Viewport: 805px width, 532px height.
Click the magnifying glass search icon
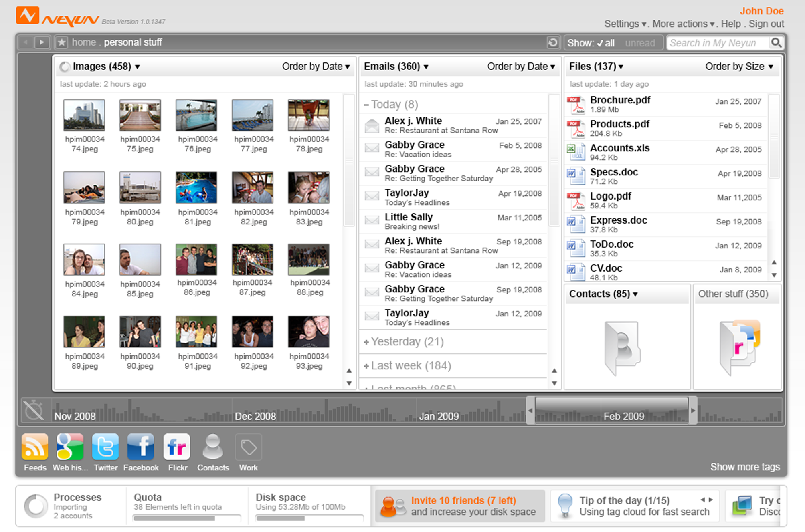pyautogui.click(x=776, y=42)
